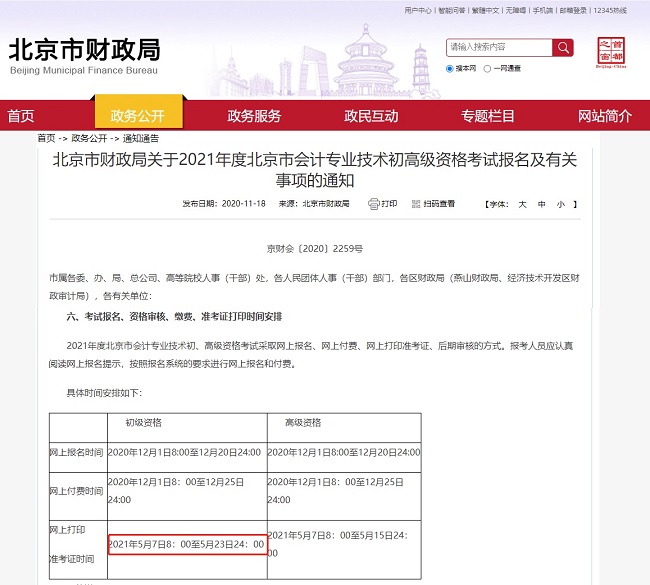Click the 网上付费时间 row label
The height and width of the screenshot is (585, 650).
coord(76,491)
